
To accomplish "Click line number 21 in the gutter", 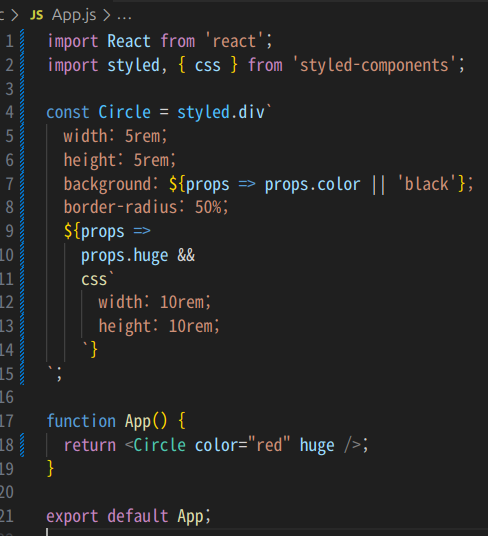I will (7, 516).
